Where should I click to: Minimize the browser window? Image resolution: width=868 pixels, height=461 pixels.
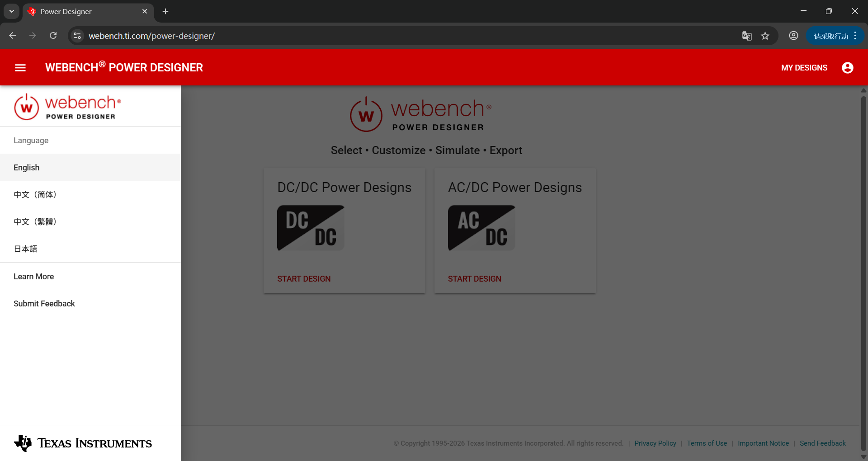tap(803, 11)
